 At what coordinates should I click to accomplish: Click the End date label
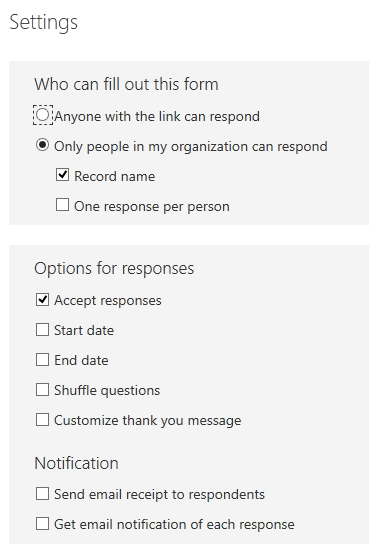(x=81, y=360)
